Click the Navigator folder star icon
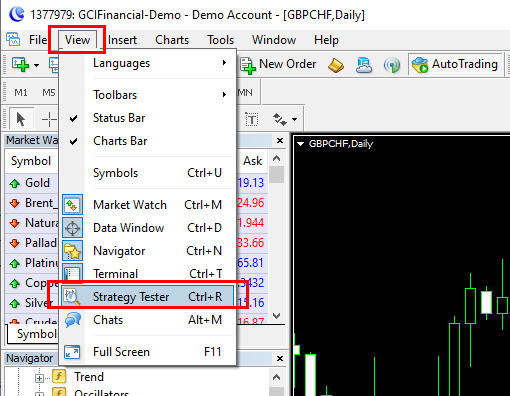 (72, 251)
